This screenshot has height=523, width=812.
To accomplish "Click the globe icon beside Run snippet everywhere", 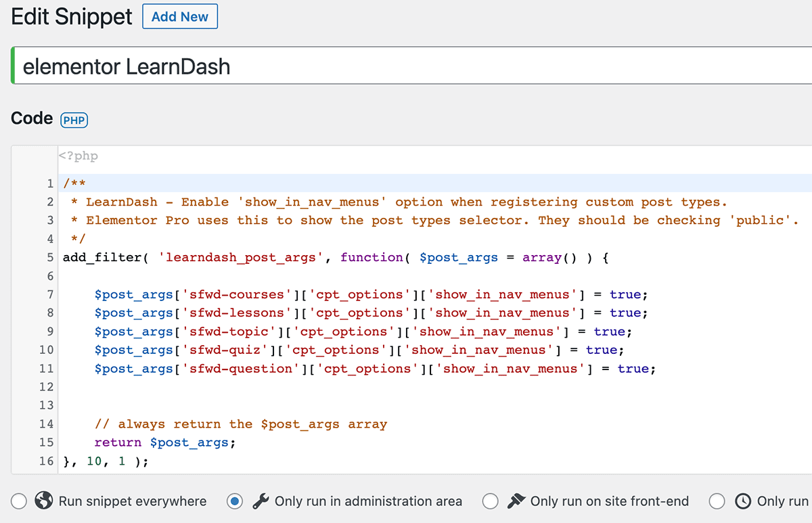I will [44, 501].
